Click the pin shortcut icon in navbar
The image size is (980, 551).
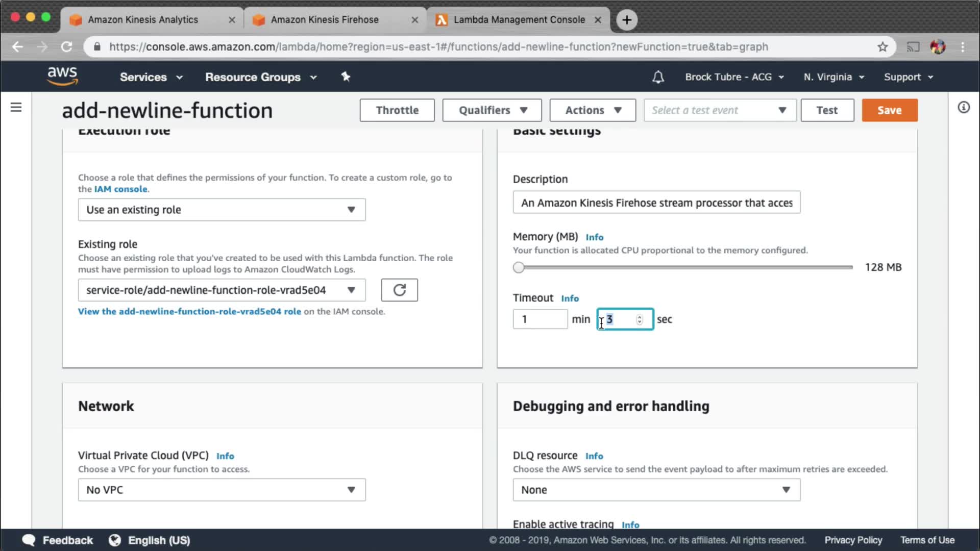coord(346,77)
